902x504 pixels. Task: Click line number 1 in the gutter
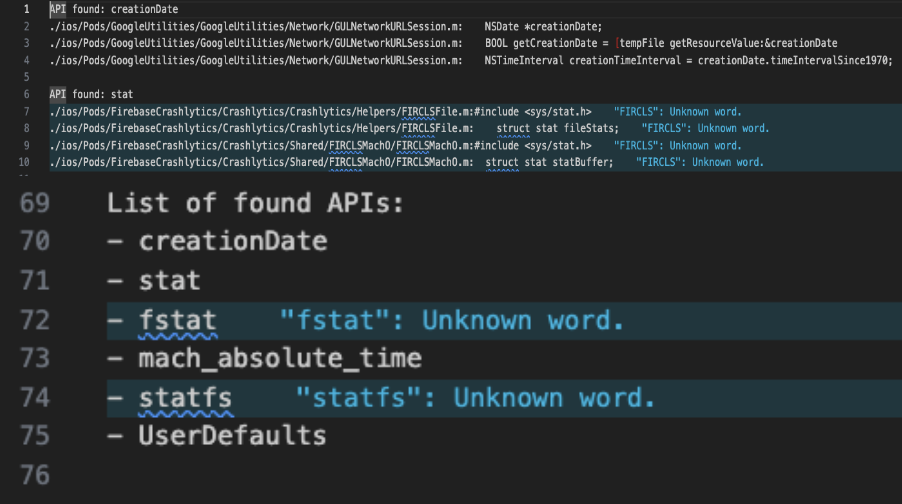(25, 9)
